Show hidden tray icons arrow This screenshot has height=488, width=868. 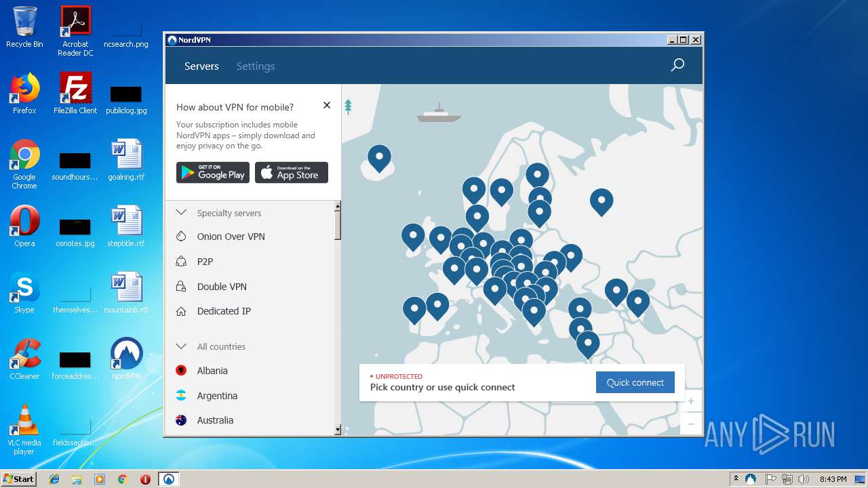tap(736, 479)
